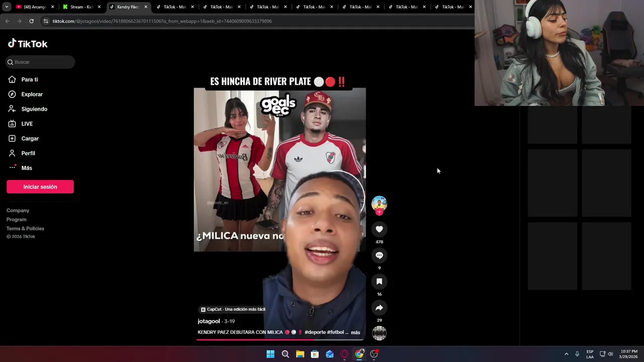Expand caption with más link

355,332
